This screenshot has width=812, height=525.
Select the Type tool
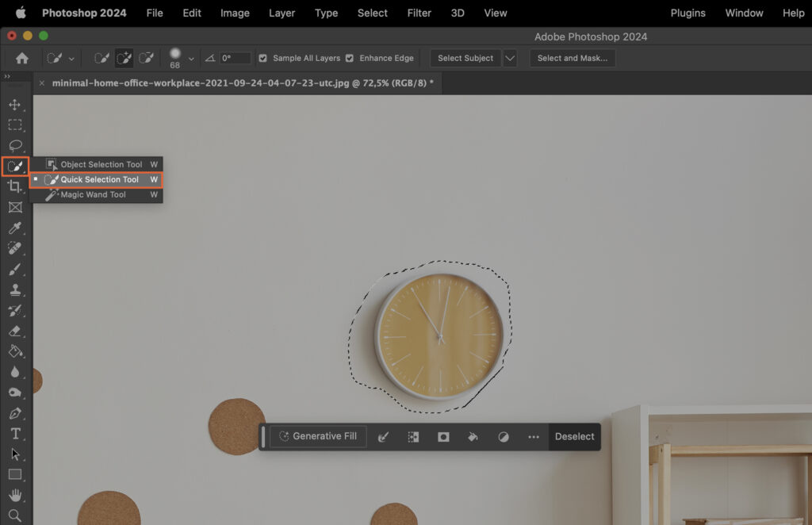click(x=16, y=434)
